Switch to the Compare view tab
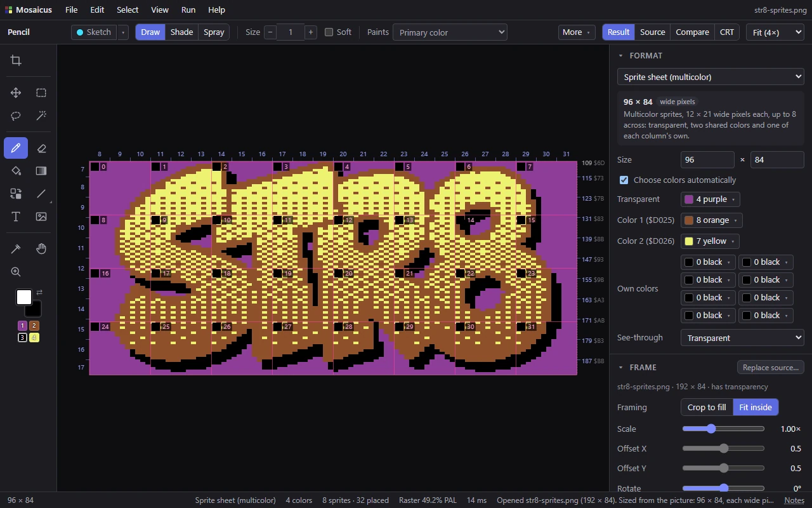This screenshot has height=508, width=812. (x=692, y=32)
